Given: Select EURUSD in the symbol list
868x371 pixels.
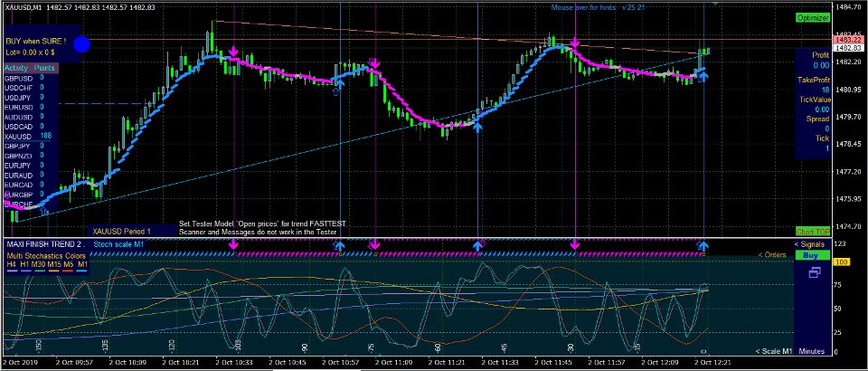Looking at the screenshot, I should pos(18,107).
